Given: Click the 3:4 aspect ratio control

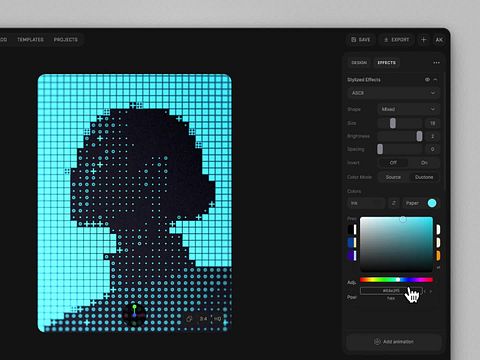Looking at the screenshot, I should 203,319.
